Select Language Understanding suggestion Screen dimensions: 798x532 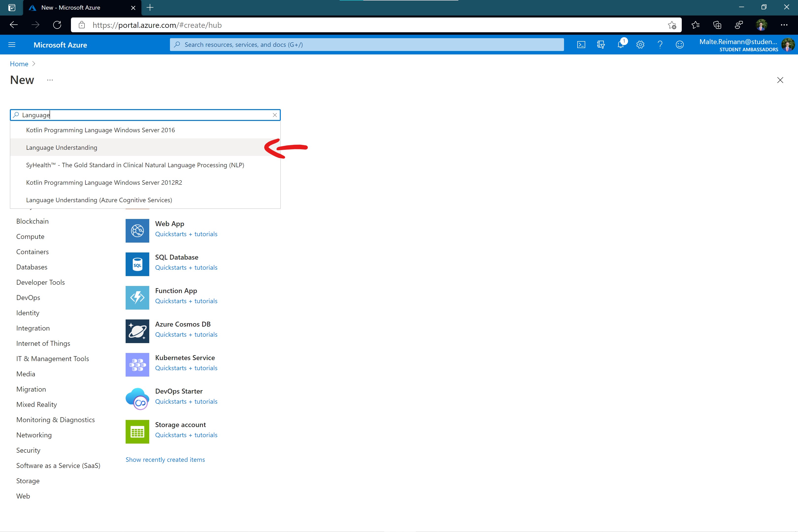62,148
